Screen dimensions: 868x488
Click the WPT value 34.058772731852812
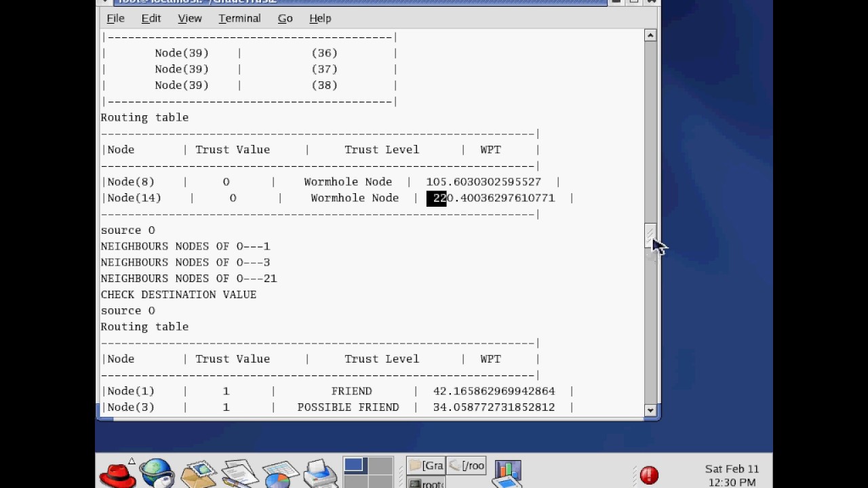[494, 407]
